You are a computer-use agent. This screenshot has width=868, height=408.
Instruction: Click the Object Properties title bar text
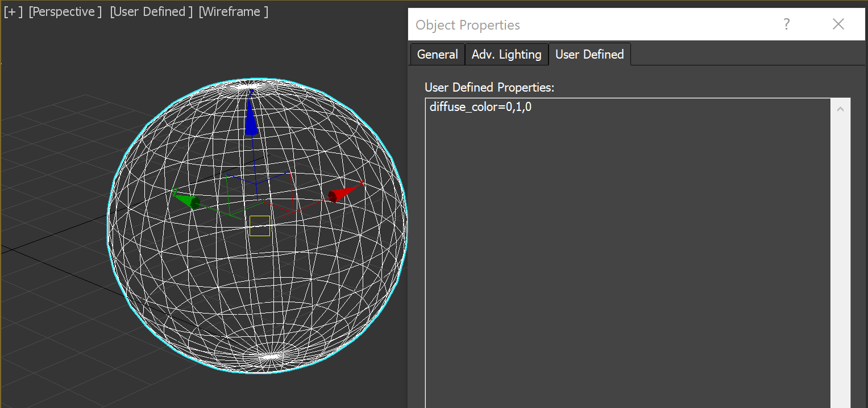pos(467,24)
